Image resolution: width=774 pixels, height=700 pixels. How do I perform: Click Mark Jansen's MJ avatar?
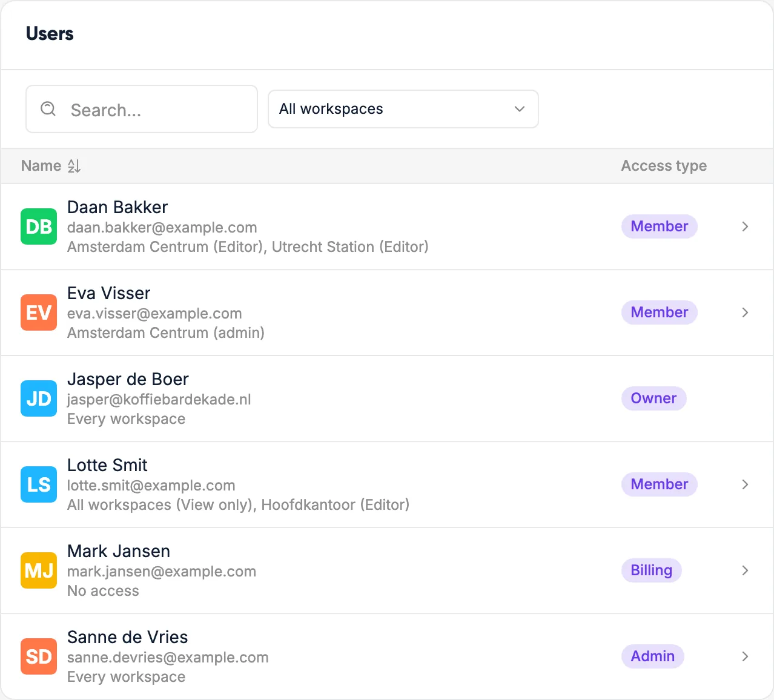pos(39,570)
